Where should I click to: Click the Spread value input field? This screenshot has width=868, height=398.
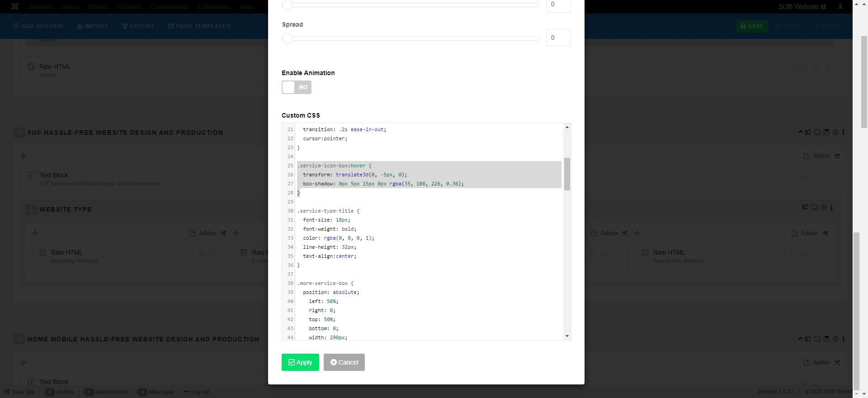[558, 38]
